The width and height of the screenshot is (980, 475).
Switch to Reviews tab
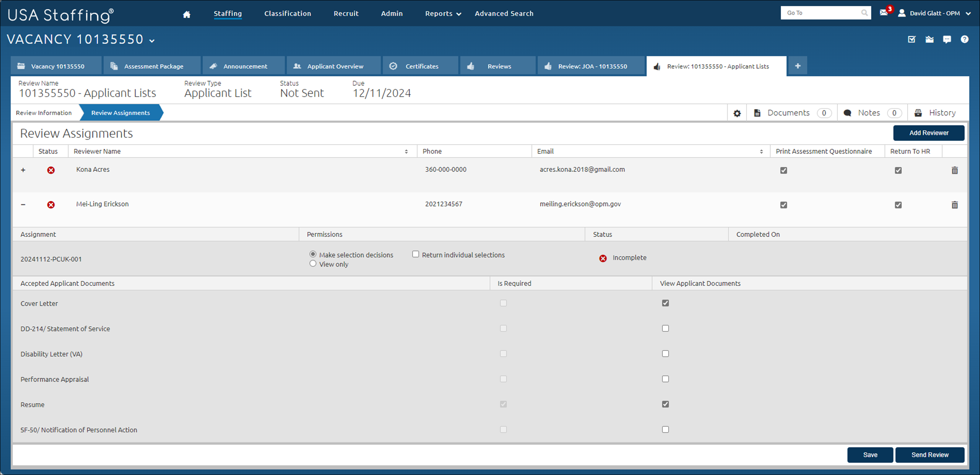tap(498, 66)
